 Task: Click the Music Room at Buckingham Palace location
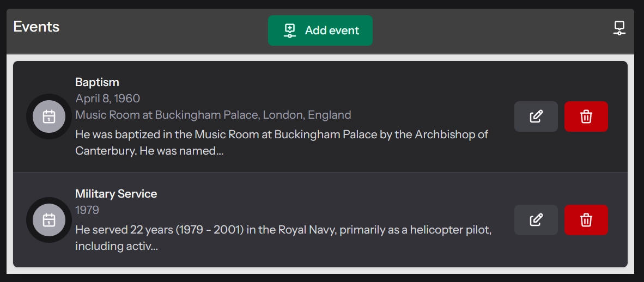click(x=213, y=115)
